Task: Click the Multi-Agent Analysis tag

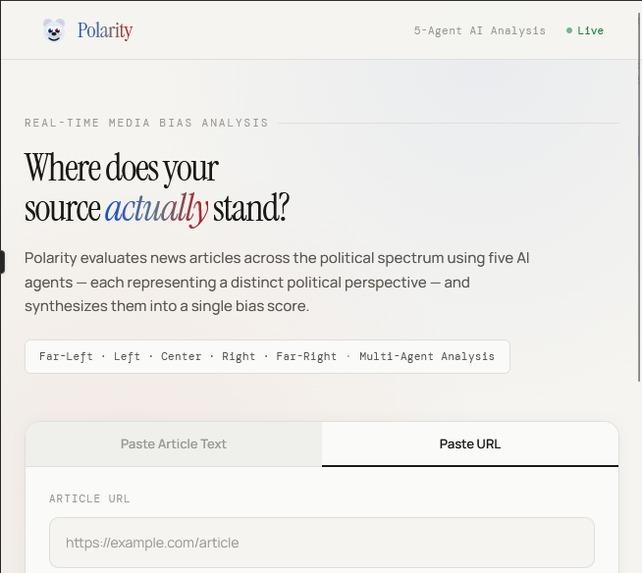Action: point(427,356)
